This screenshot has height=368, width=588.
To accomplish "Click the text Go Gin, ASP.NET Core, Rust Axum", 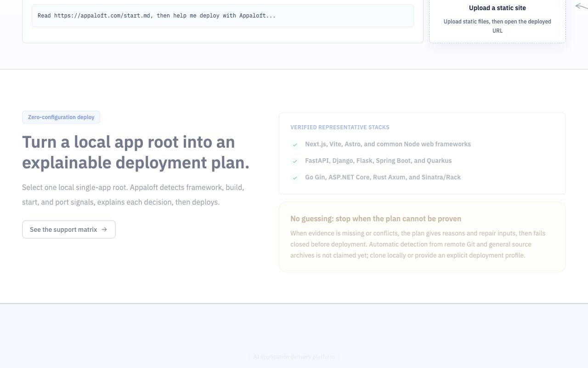I will pos(383,177).
